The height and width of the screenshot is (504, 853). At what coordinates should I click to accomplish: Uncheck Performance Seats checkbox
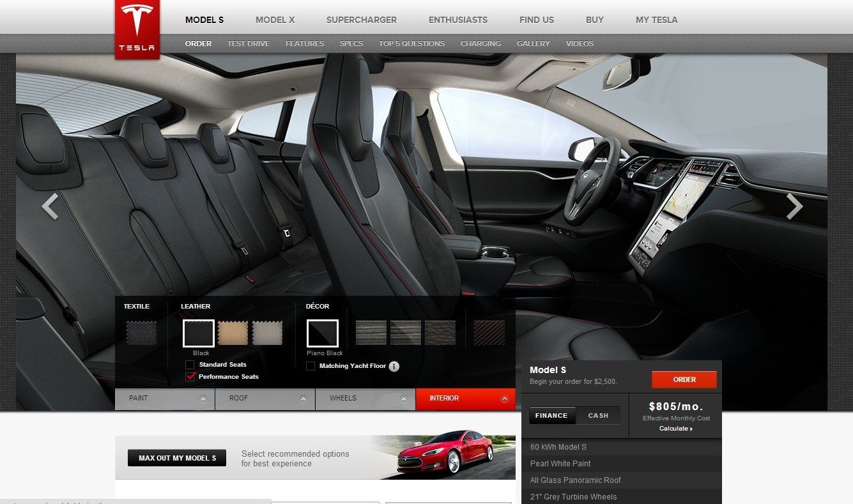click(190, 376)
